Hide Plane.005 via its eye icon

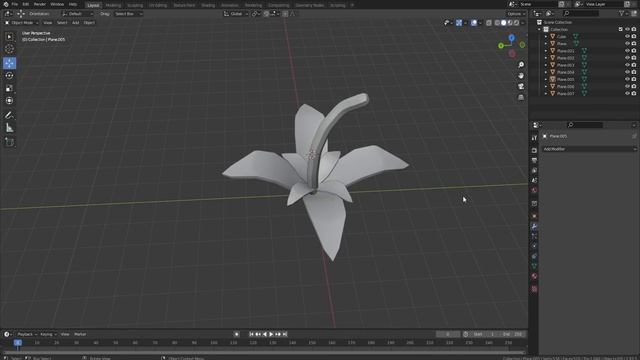[627, 79]
